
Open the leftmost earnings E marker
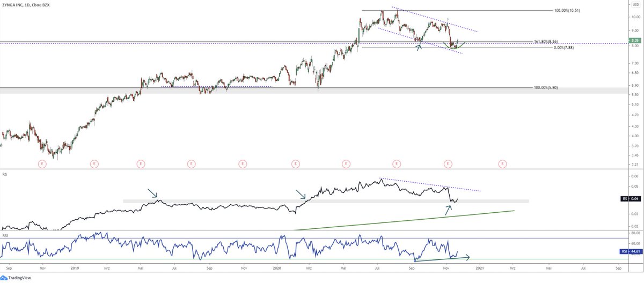point(42,163)
